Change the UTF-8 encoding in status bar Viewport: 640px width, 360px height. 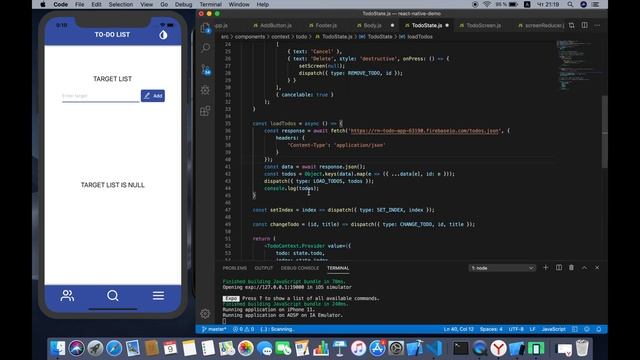516,329
